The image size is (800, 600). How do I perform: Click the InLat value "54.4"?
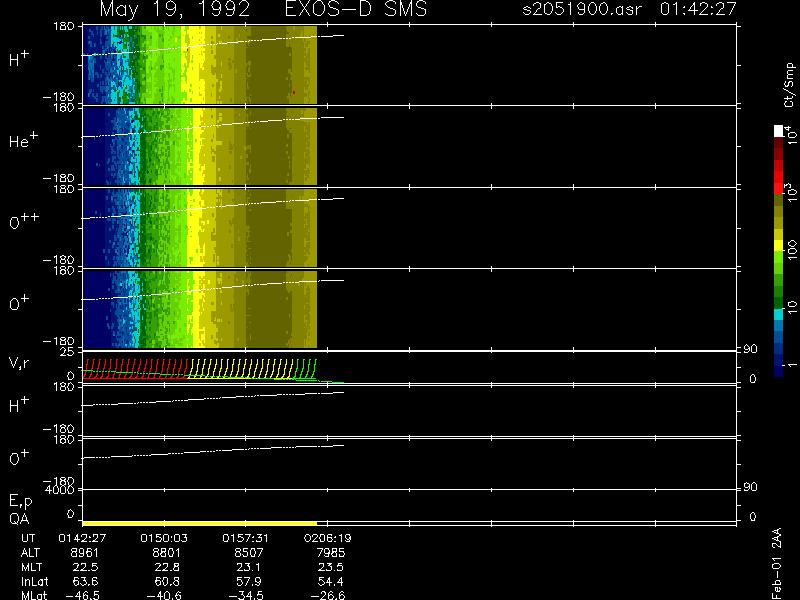tap(331, 581)
